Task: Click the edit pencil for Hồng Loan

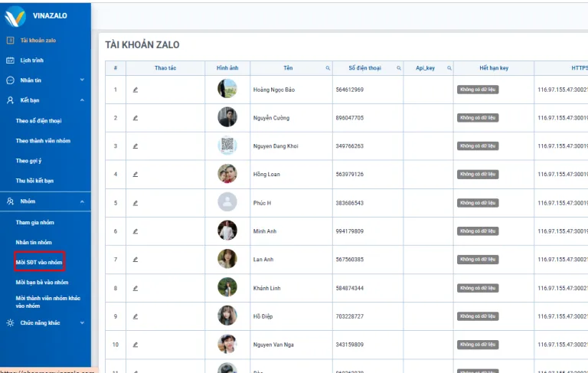Action: pos(136,175)
